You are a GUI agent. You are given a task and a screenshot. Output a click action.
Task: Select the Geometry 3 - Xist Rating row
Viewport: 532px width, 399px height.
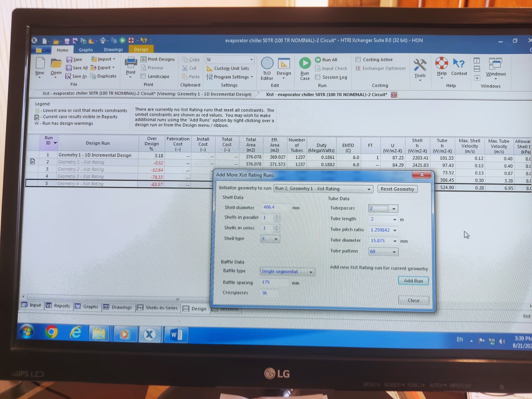(81, 177)
